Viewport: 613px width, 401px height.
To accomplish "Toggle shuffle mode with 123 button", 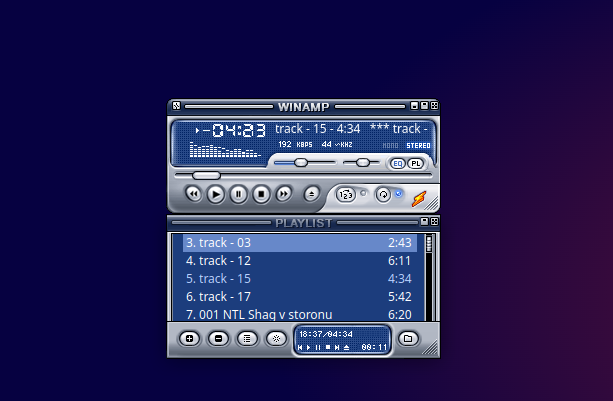I will [x=345, y=194].
